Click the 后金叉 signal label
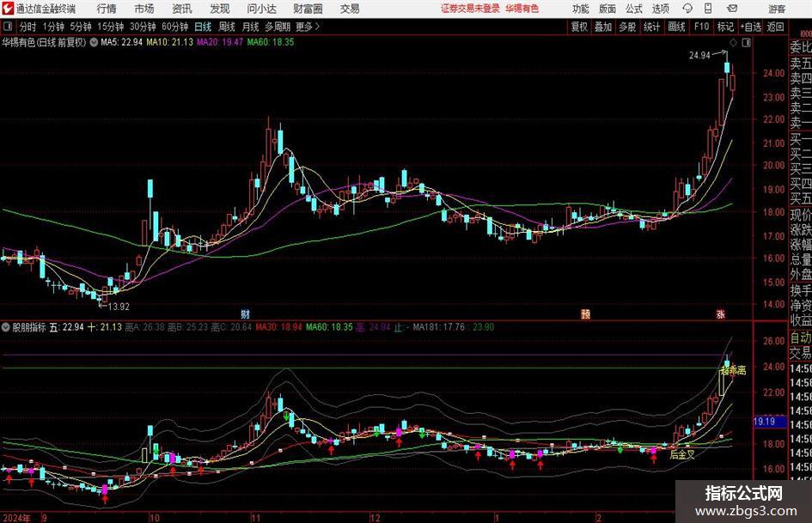 point(682,454)
